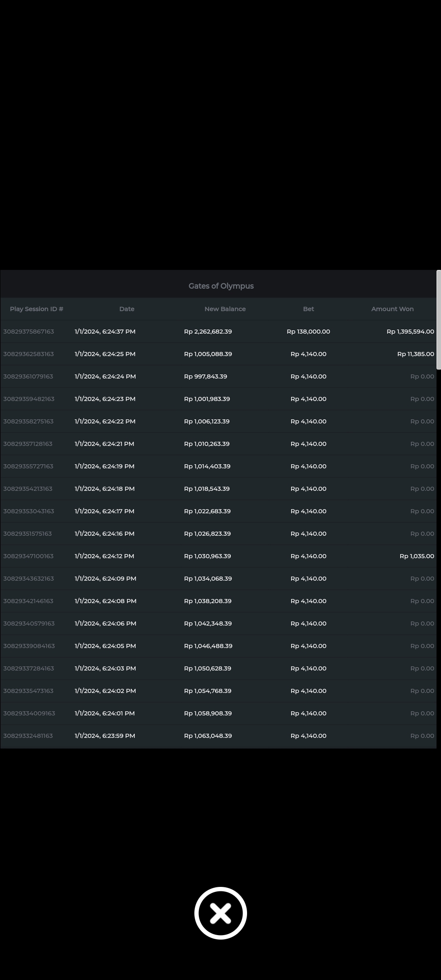The image size is (441, 980).
Task: Select the Rp 11,385.00 win amount
Action: [x=415, y=354]
